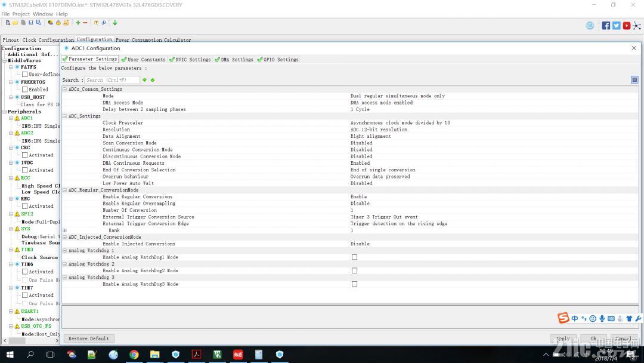Collapse the ADC_Regular_ConversionMode group
This screenshot has height=363, width=644.
tap(64, 190)
